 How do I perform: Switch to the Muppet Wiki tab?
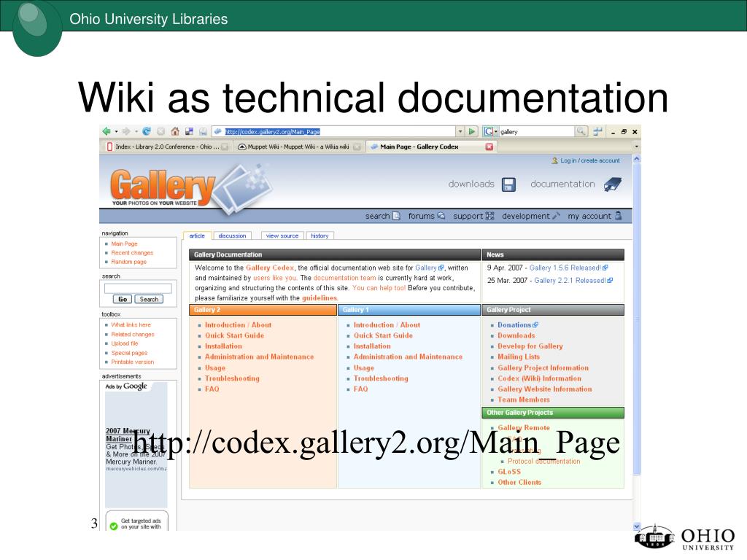pyautogui.click(x=298, y=147)
